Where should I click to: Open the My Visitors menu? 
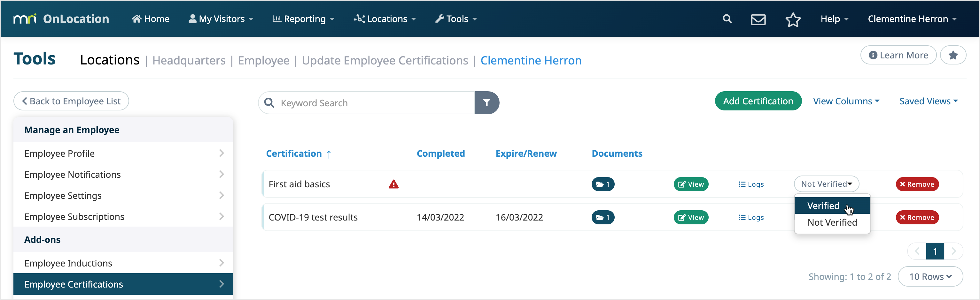tap(221, 19)
